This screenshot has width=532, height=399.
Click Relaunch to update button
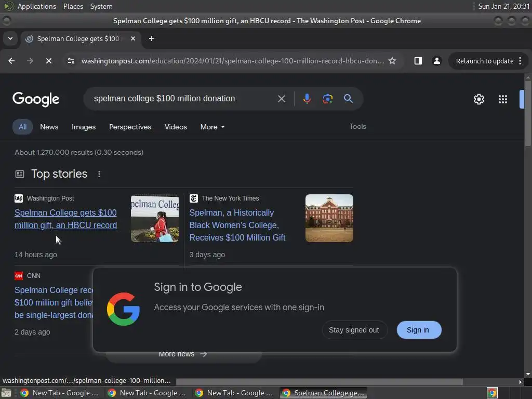tap(485, 61)
